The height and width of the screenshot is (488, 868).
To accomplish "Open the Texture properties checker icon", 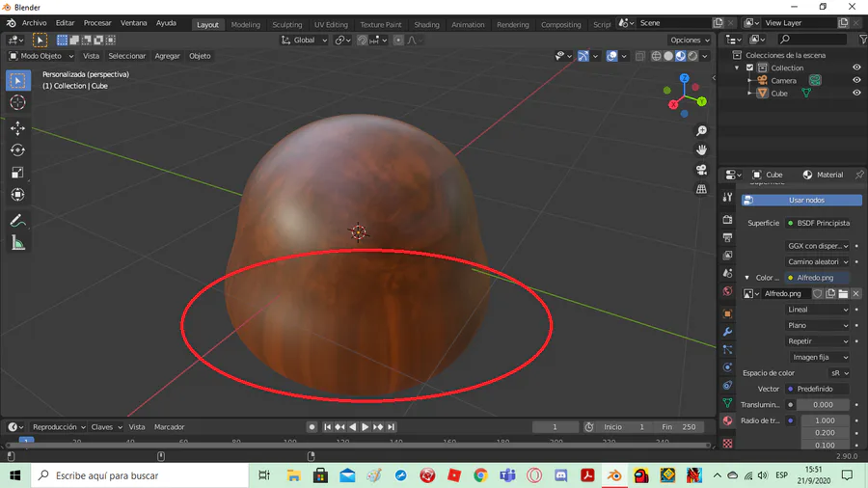I will (x=728, y=444).
